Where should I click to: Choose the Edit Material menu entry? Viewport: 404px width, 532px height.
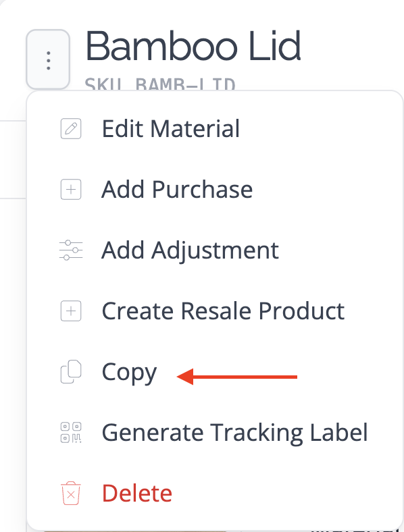tap(171, 128)
